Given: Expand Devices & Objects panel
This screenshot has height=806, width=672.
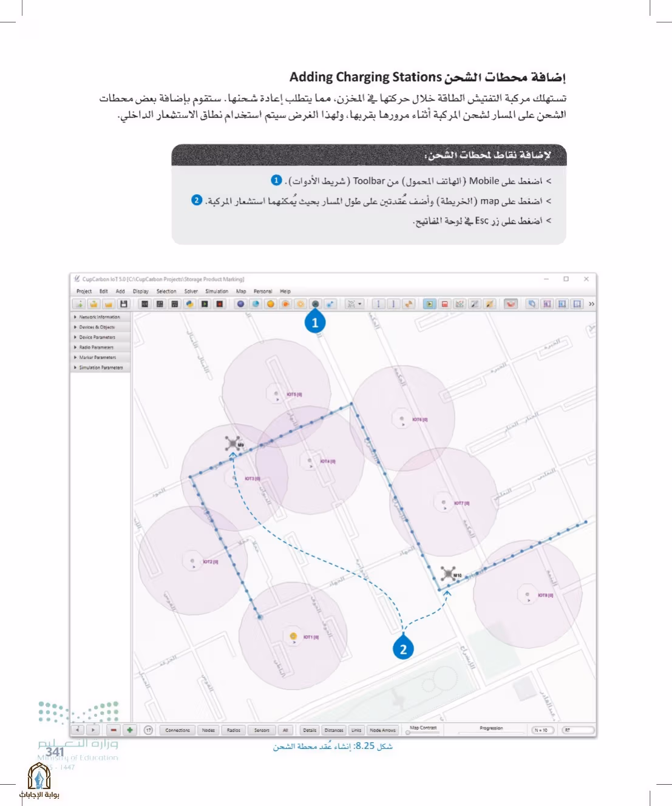Looking at the screenshot, I should [x=100, y=327].
